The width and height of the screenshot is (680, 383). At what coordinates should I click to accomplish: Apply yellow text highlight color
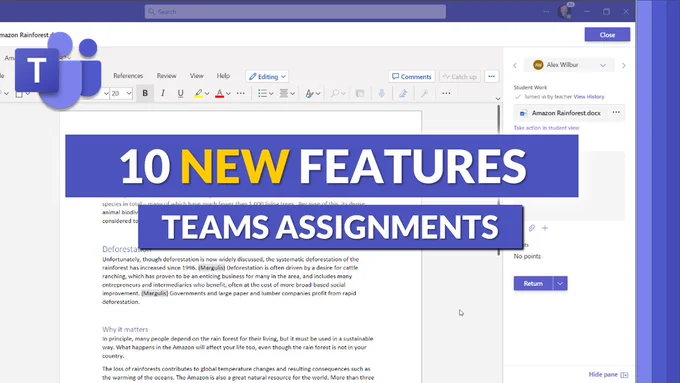pos(198,93)
